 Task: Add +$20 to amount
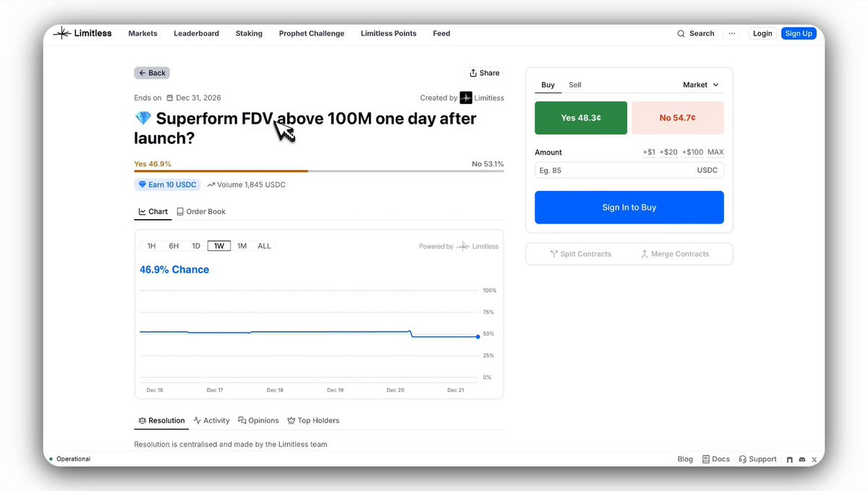click(668, 153)
